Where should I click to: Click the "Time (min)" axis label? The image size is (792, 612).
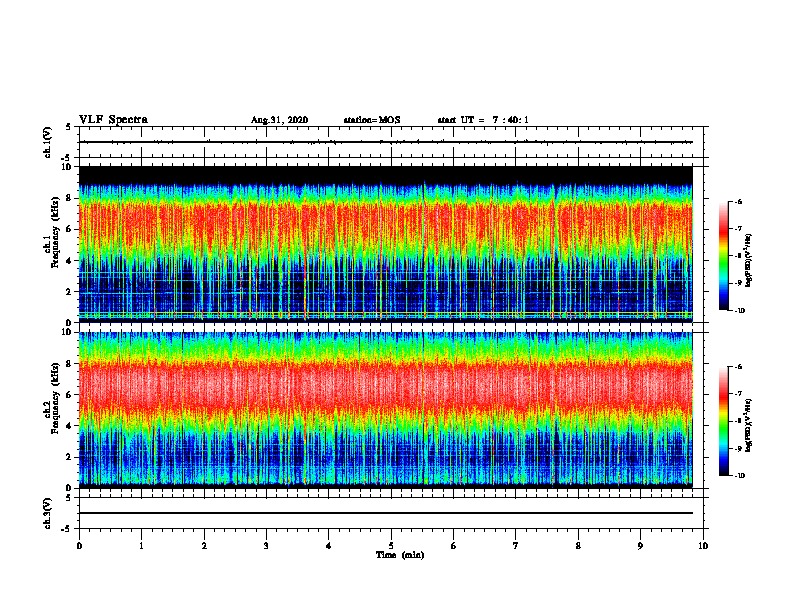click(x=400, y=555)
